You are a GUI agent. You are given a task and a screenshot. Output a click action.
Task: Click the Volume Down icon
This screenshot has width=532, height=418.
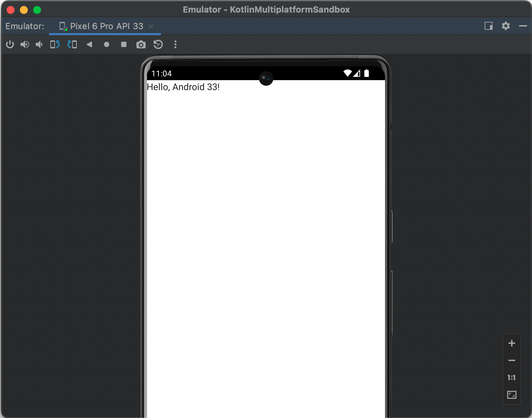39,44
